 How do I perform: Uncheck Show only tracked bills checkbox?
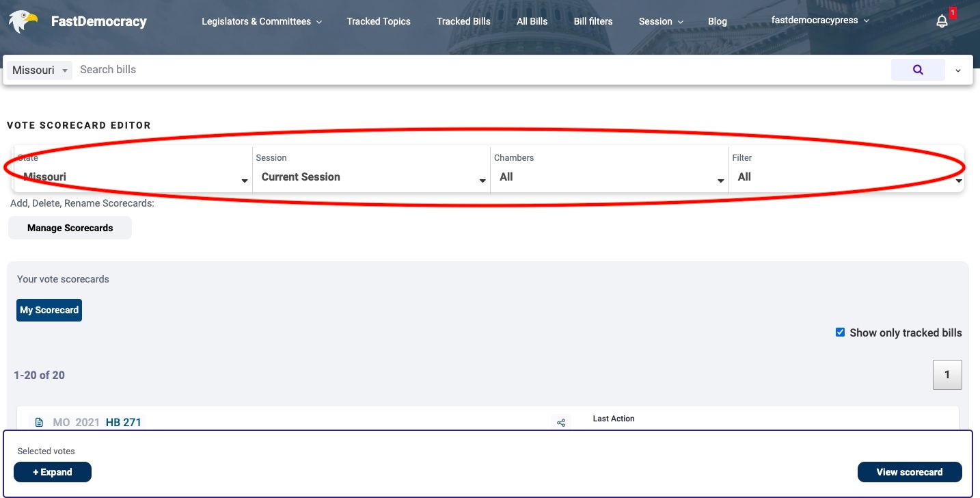840,332
